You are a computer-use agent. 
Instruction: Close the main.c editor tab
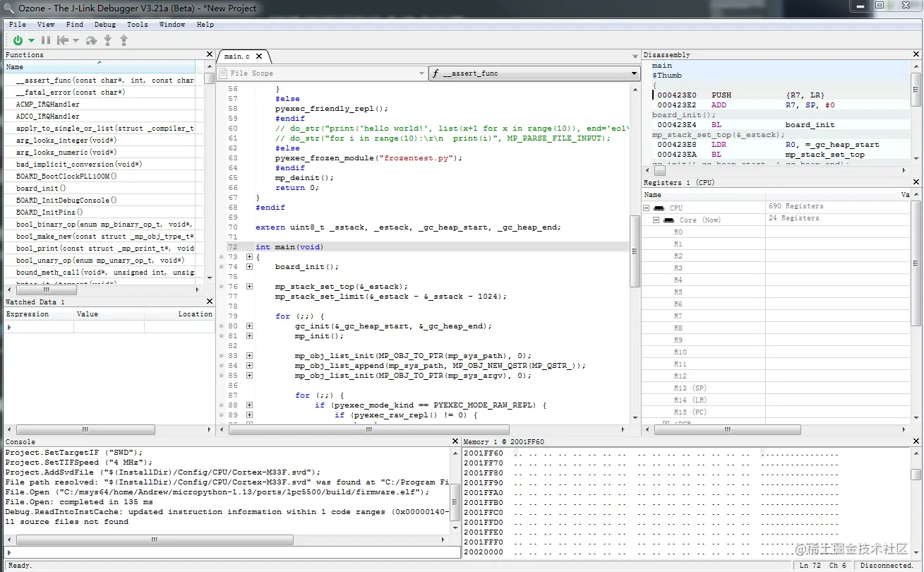click(x=259, y=56)
